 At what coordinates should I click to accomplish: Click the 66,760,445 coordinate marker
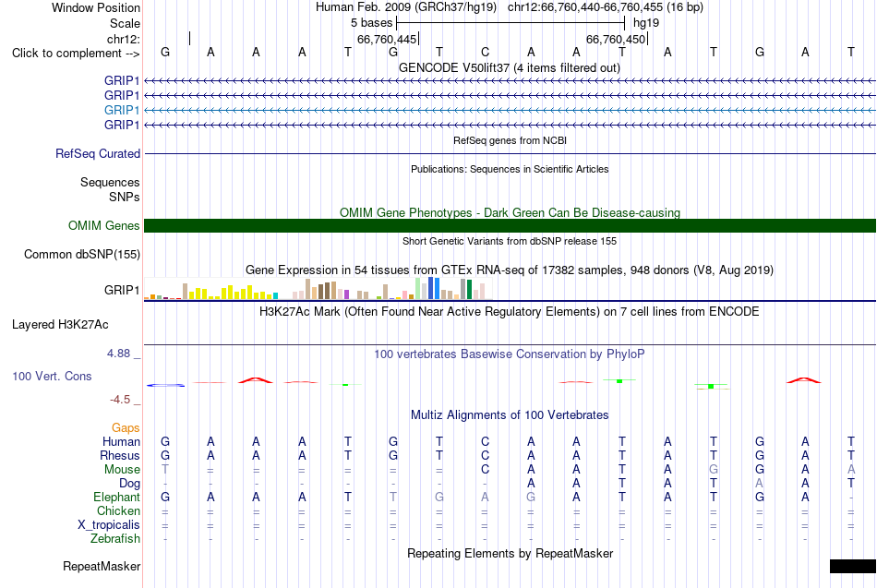387,39
